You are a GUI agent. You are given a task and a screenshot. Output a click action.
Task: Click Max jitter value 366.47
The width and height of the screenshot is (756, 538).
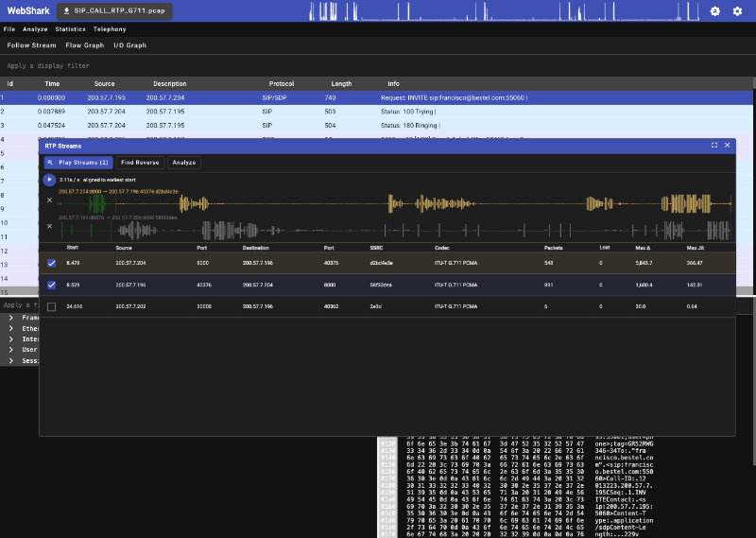point(695,263)
